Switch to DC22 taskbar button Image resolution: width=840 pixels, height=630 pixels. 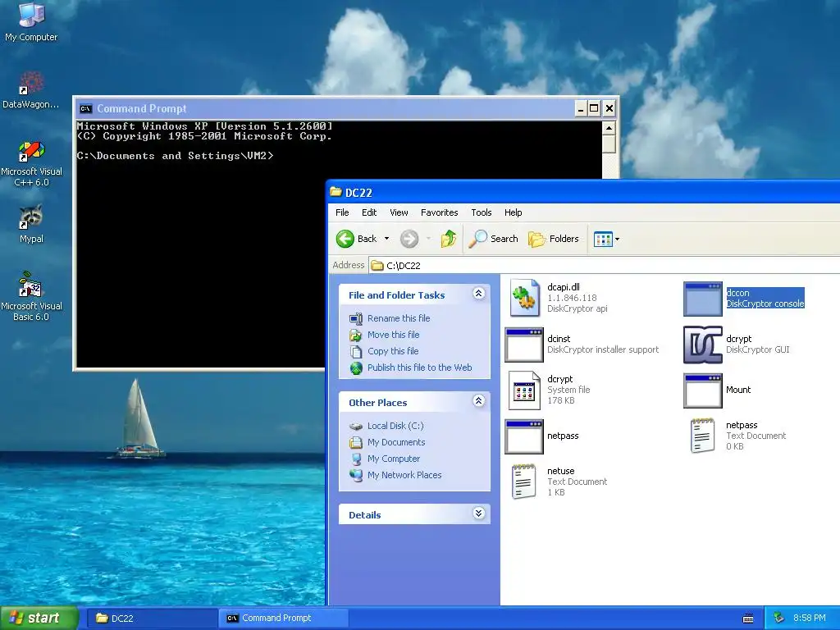point(151,619)
